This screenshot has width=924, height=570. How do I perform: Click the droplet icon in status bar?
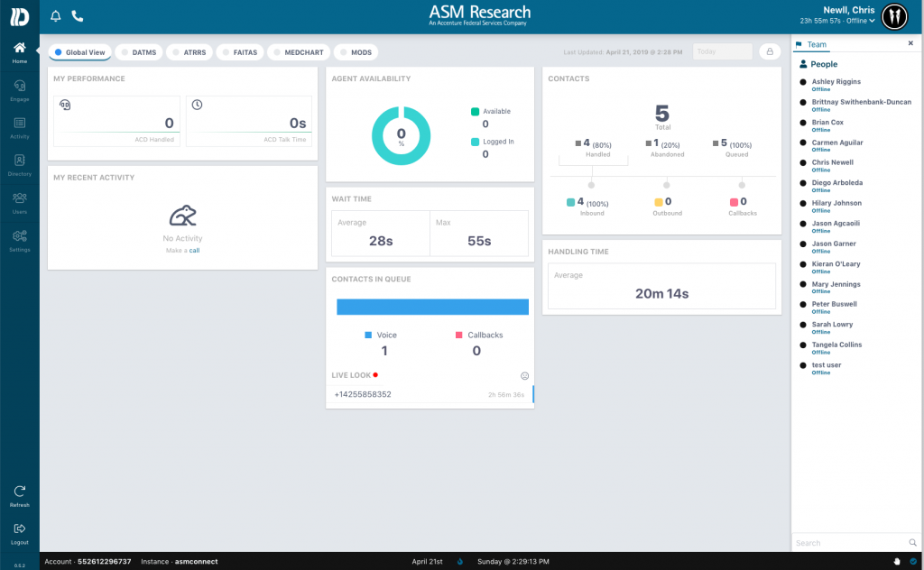pos(459,561)
